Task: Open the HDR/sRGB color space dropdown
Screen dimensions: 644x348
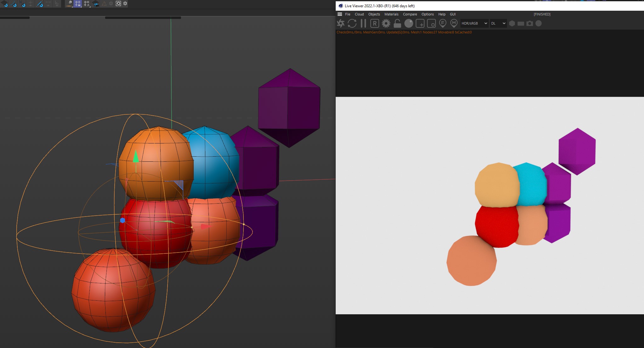Action: (x=474, y=23)
